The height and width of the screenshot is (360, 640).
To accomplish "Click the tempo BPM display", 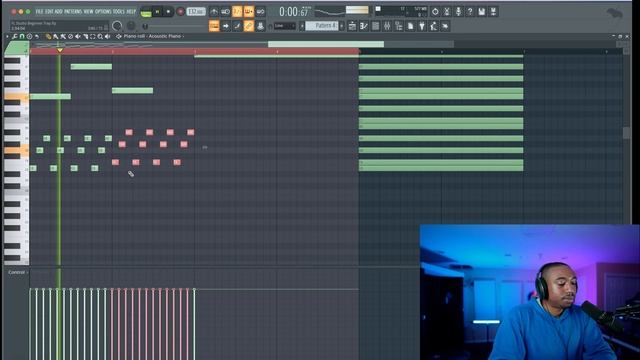I will coord(196,11).
